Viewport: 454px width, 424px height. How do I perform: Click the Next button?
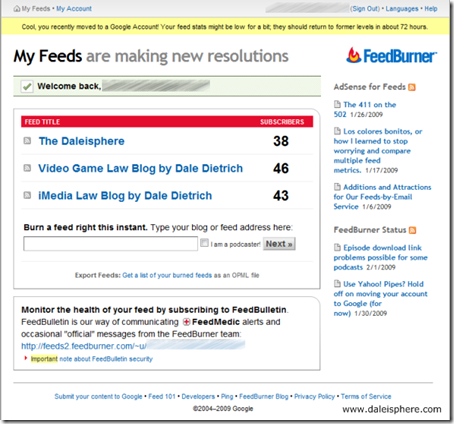tap(279, 244)
